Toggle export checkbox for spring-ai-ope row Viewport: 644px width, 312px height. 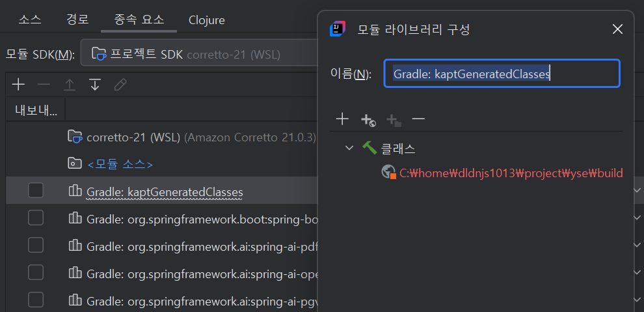[x=36, y=272]
